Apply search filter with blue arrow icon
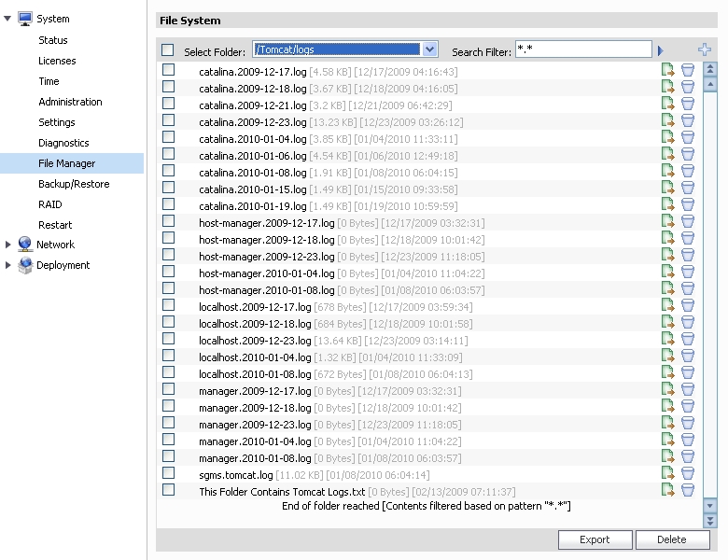 pos(660,50)
